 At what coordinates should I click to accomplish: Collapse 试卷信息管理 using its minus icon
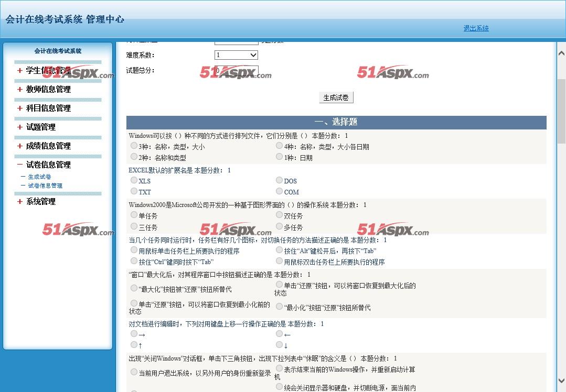[x=20, y=165]
